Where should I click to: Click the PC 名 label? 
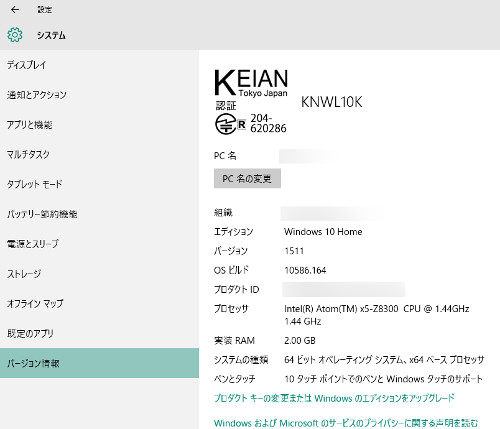coord(225,156)
